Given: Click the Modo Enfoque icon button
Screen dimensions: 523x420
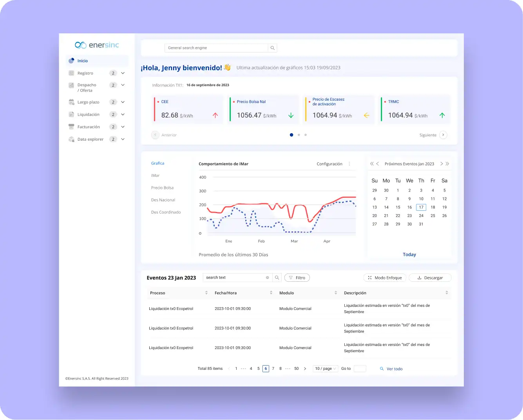Looking at the screenshot, I should (x=369, y=277).
